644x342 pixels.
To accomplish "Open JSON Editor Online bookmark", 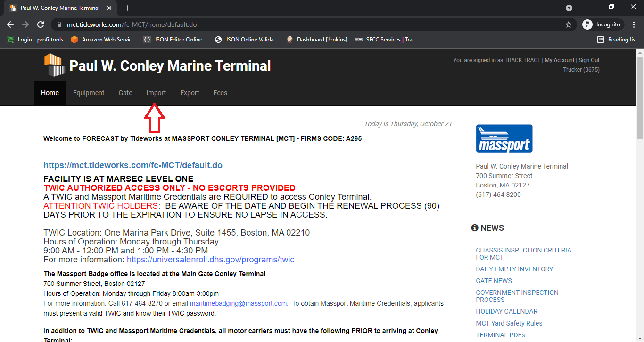I will (x=175, y=40).
